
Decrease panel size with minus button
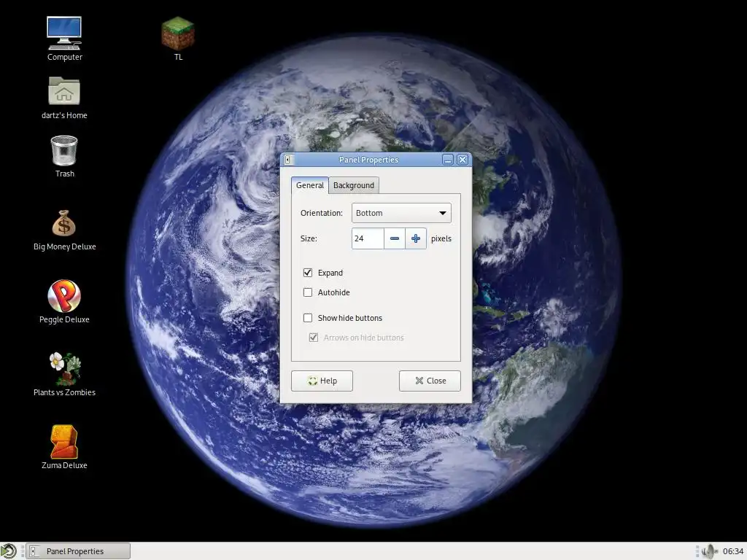click(395, 238)
